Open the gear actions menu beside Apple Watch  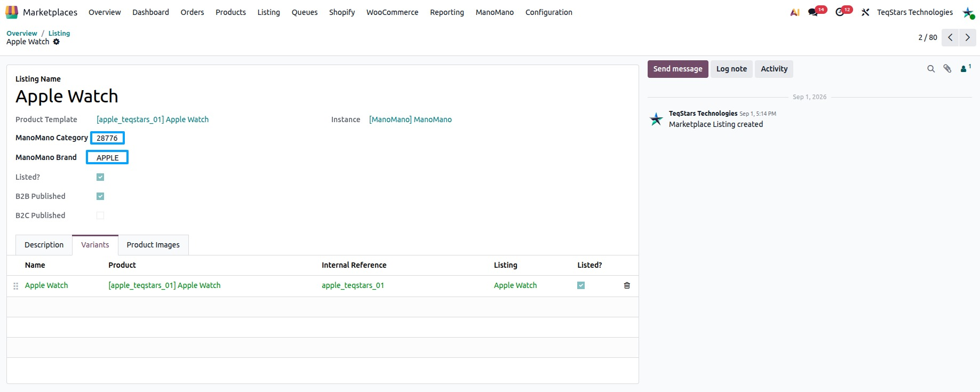(x=57, y=42)
